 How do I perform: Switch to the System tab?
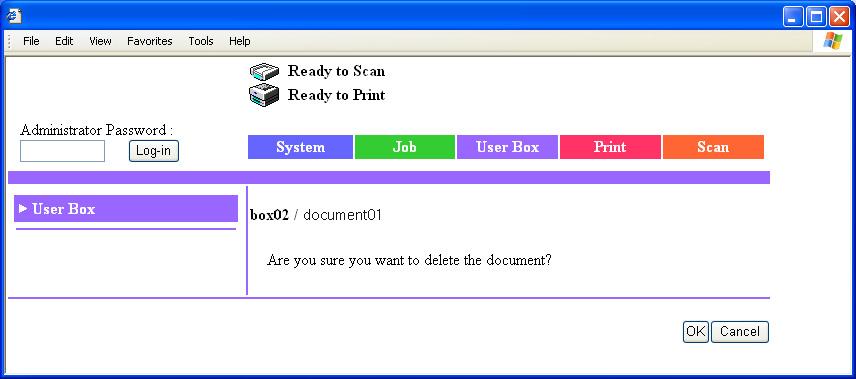pos(300,147)
